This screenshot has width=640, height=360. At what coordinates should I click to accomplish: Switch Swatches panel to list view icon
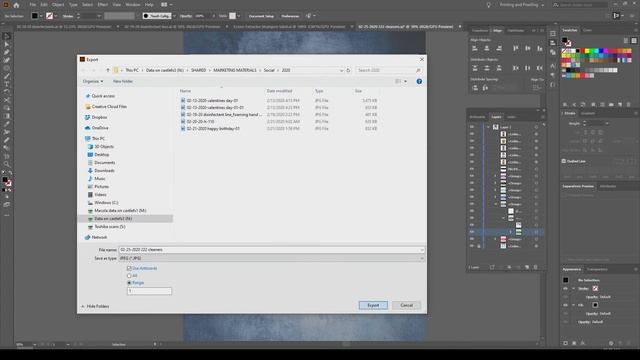pyautogui.click(x=626, y=40)
